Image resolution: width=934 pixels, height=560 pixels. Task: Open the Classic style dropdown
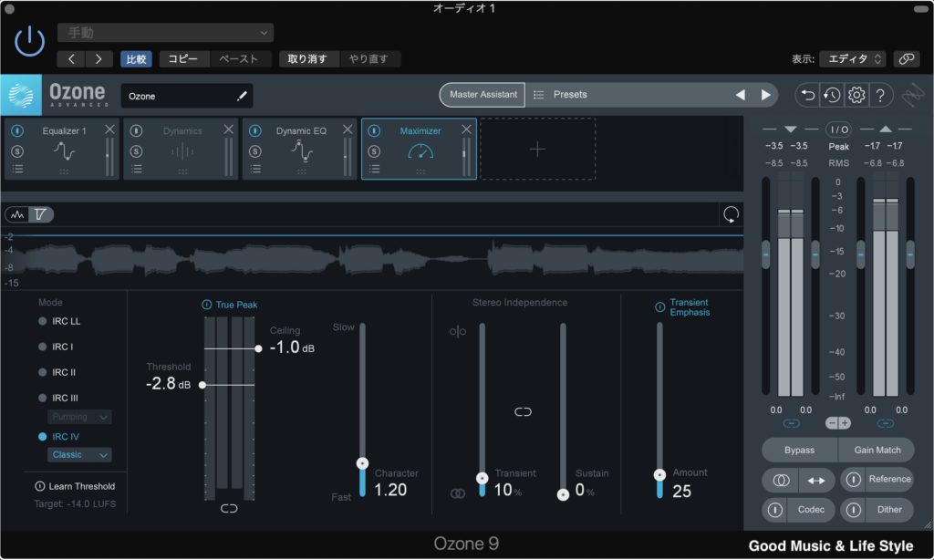click(79, 455)
